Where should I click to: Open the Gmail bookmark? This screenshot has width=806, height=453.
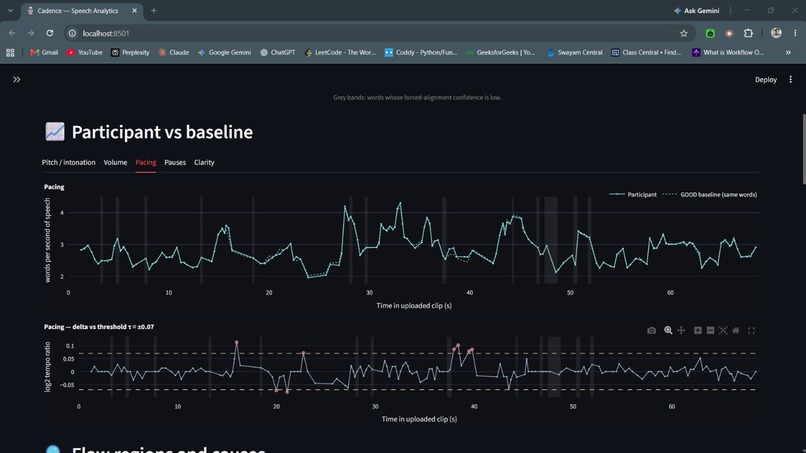click(44, 52)
